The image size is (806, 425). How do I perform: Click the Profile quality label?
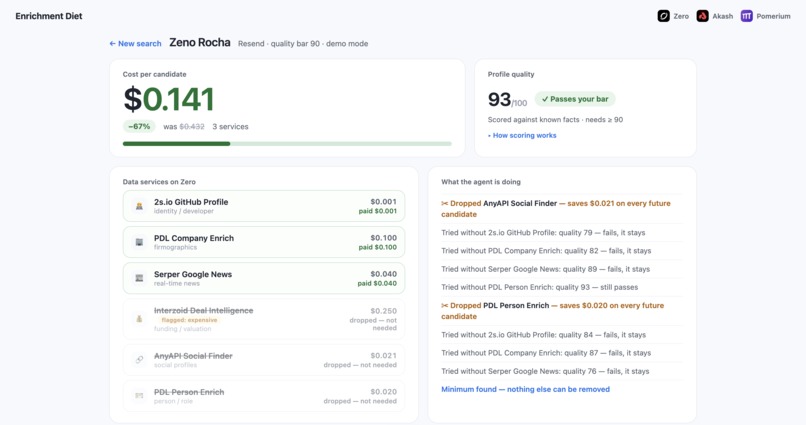[511, 74]
